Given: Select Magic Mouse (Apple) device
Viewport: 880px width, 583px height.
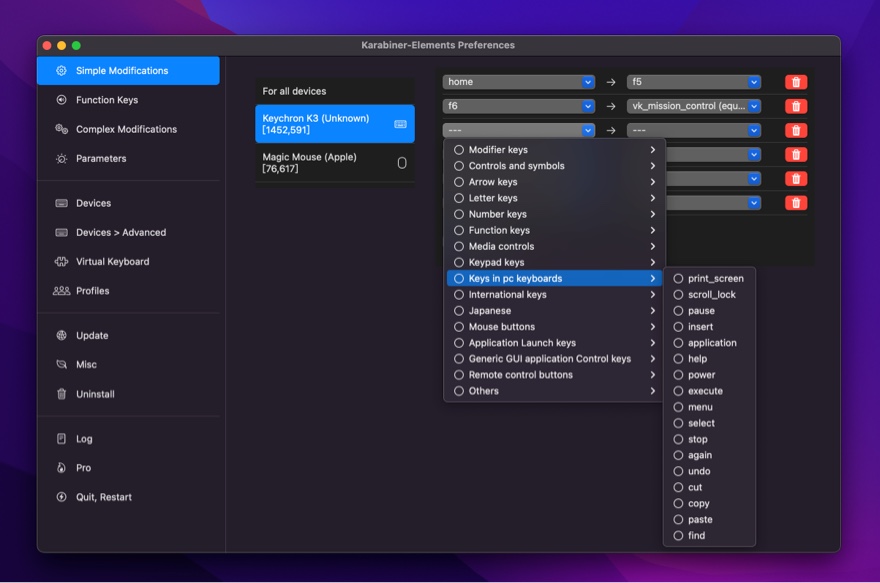Looking at the screenshot, I should coord(334,163).
